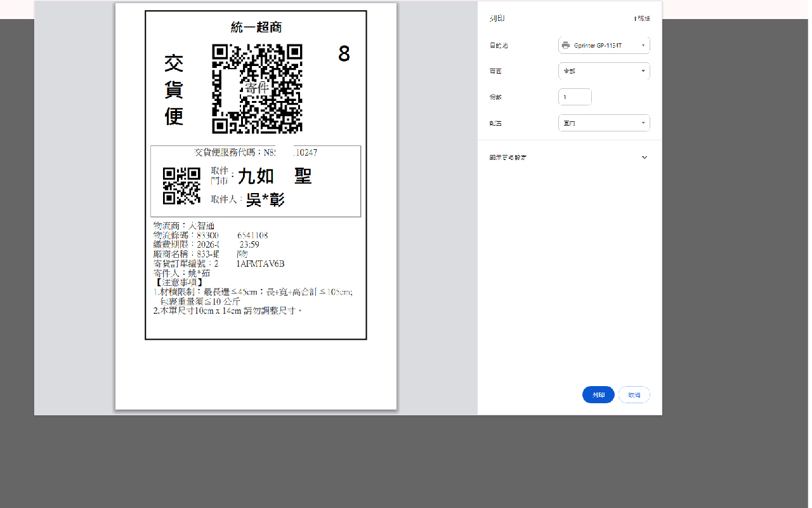The width and height of the screenshot is (812, 508).
Task: Click the blue 列印 button
Action: coord(598,394)
